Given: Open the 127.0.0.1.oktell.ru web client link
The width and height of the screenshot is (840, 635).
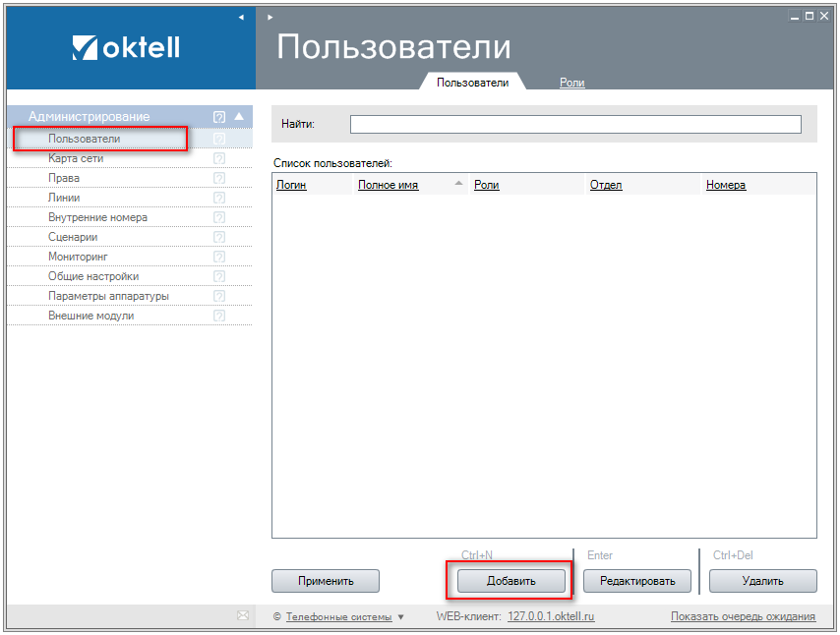Looking at the screenshot, I should click(x=551, y=616).
